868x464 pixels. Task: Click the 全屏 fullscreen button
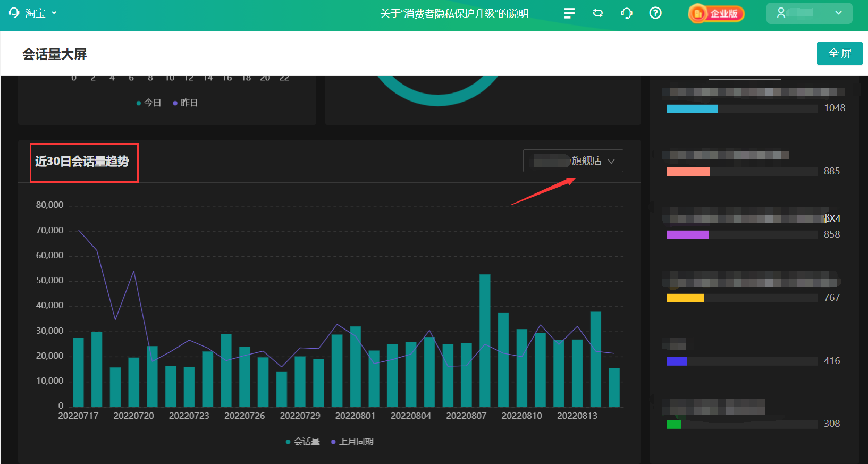840,53
